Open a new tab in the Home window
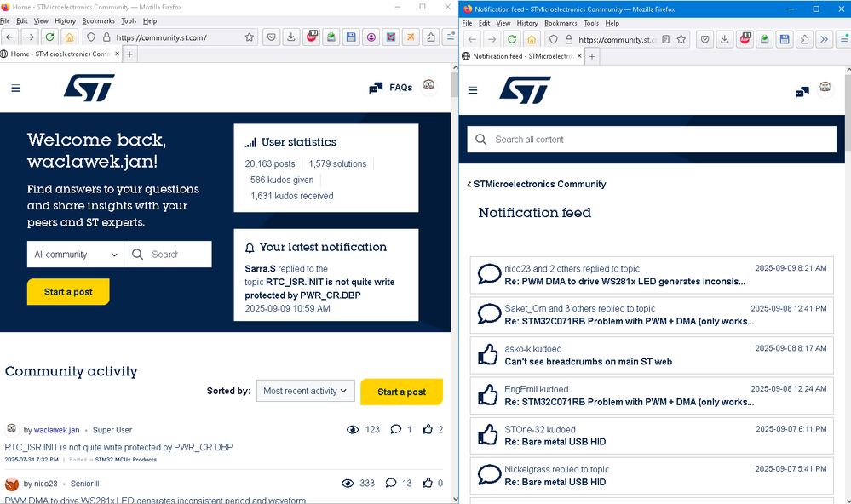This screenshot has width=851, height=504. (129, 54)
